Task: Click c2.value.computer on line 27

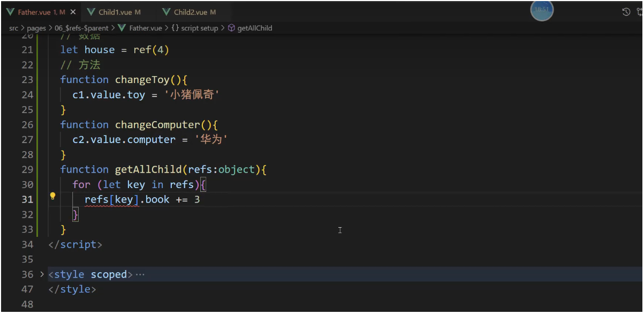Action: [x=124, y=140]
